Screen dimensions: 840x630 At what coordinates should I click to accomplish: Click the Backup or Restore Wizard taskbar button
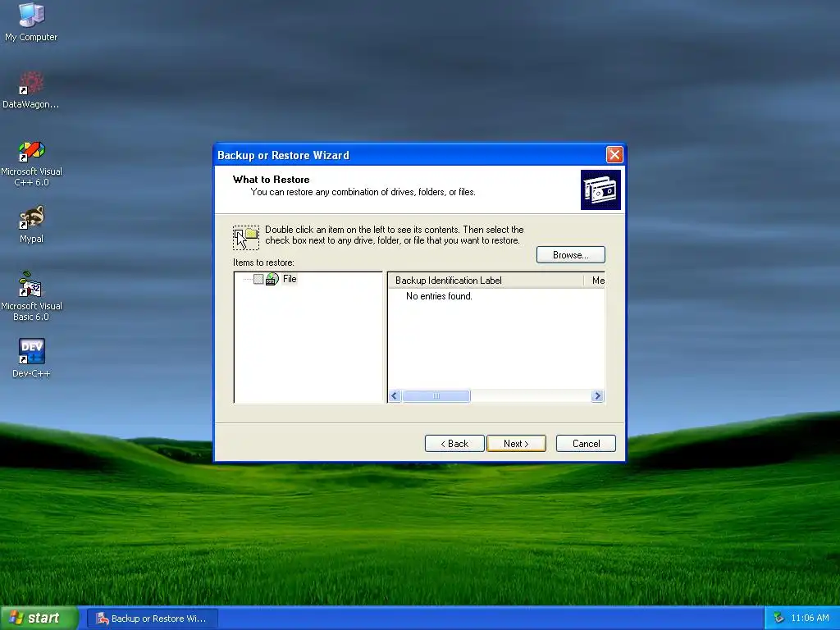(153, 619)
